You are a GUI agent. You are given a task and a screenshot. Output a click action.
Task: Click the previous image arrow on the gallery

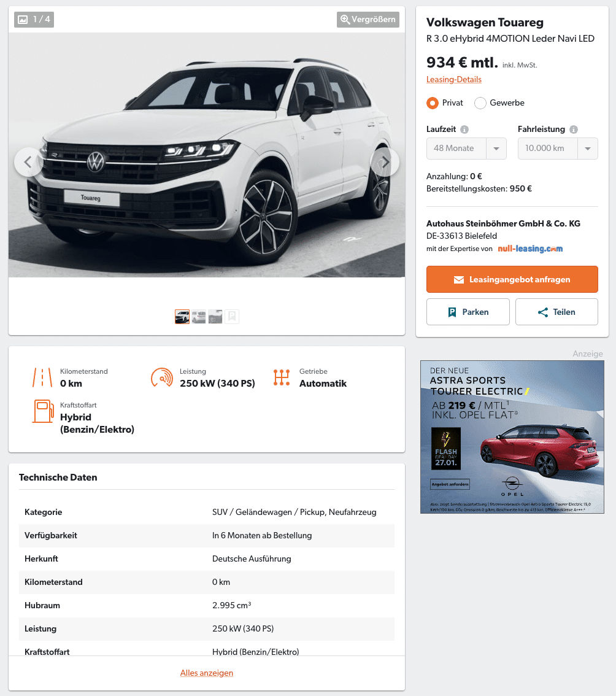(28, 162)
